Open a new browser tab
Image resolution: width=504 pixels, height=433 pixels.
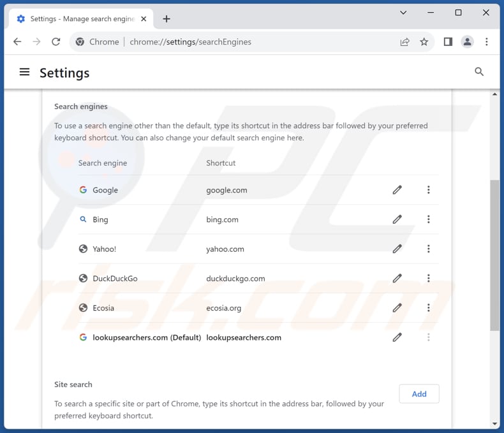[167, 19]
